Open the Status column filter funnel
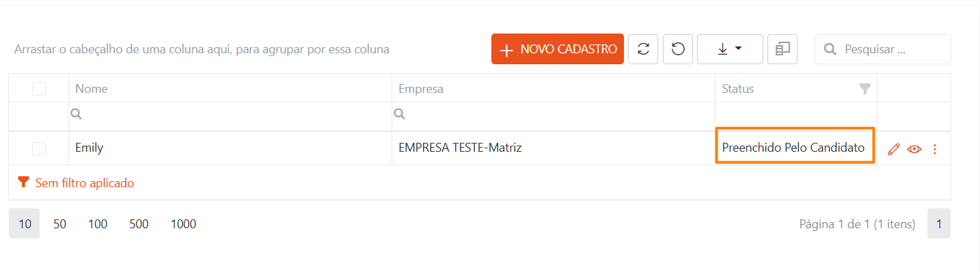 point(865,89)
